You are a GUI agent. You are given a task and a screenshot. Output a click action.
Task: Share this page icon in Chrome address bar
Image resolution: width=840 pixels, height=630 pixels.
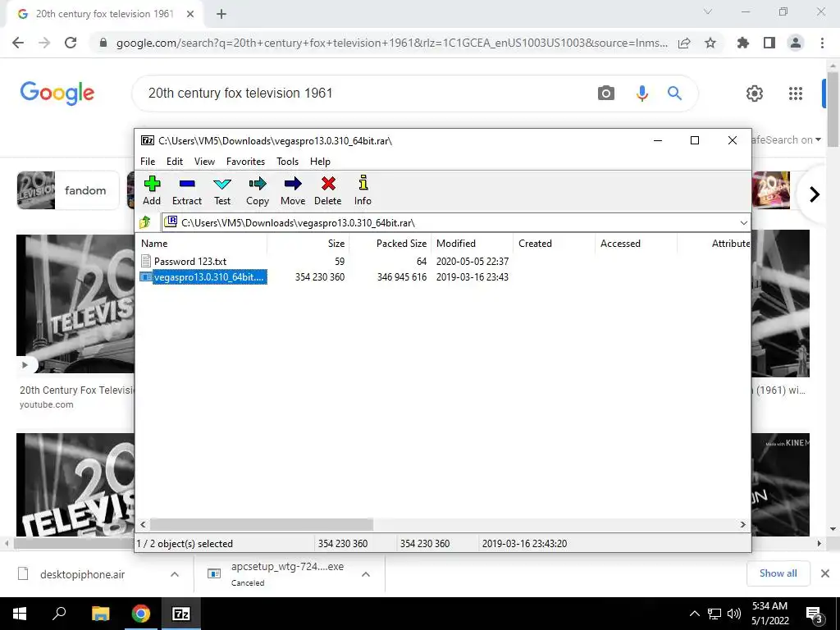click(684, 43)
